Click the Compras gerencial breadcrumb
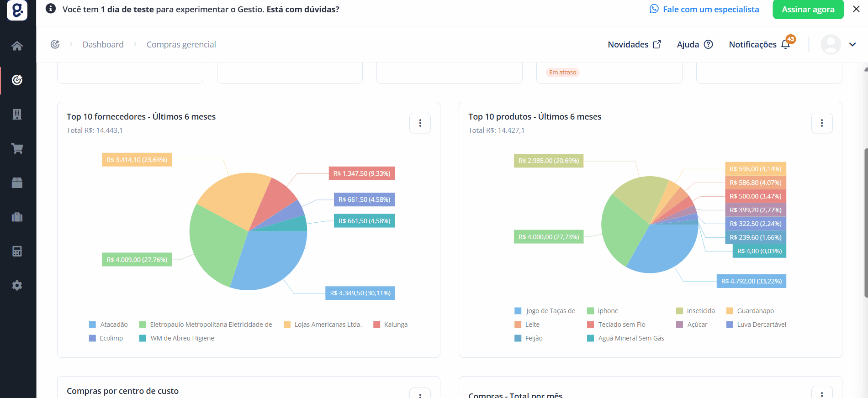868x398 pixels. (181, 44)
